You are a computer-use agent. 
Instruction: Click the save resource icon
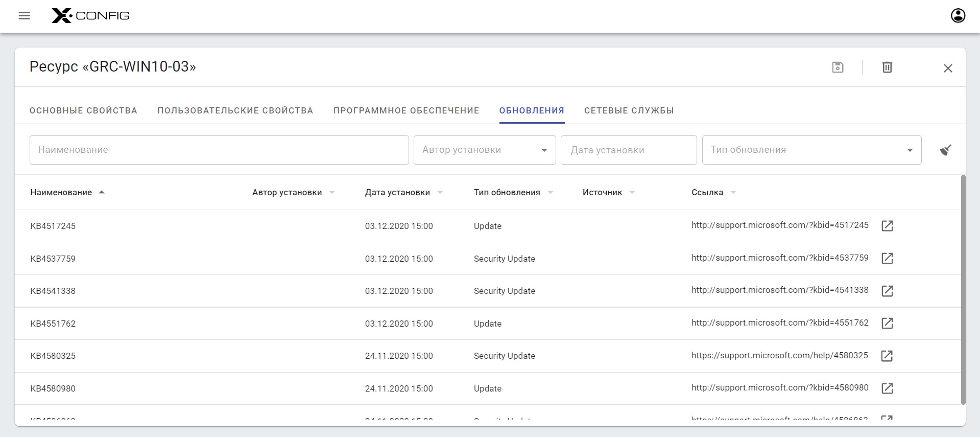[x=838, y=67]
